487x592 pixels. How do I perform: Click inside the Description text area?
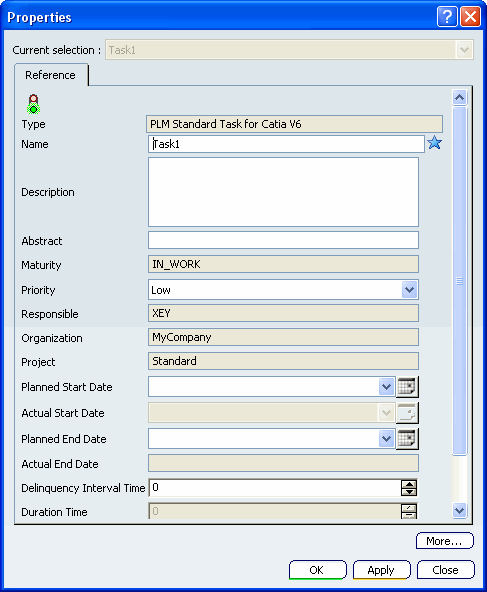coord(283,192)
